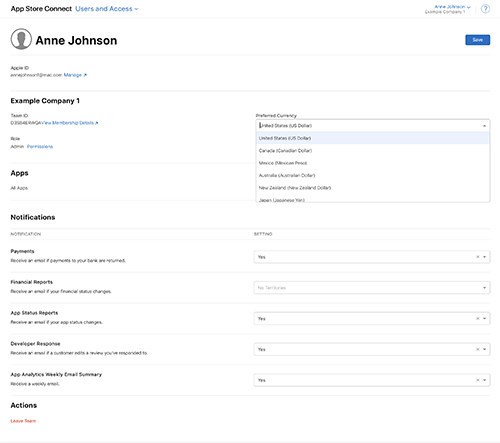Open the Payments notification setting dropdown
Viewport: 500px width, 443px height.
coord(372,257)
